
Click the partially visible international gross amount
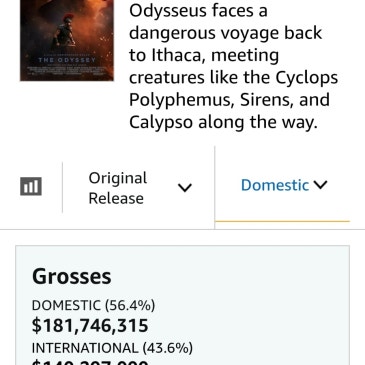coord(90,362)
